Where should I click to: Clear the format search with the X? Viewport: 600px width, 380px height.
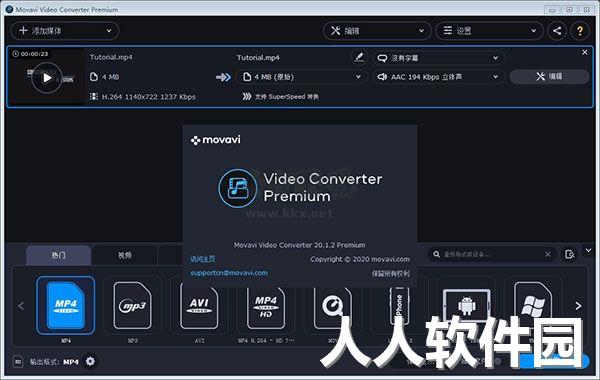548,254
